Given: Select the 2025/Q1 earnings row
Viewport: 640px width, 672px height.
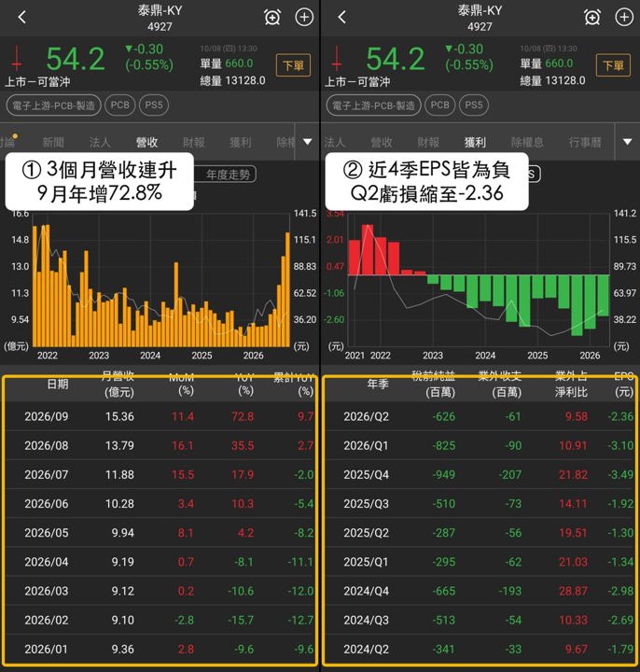Looking at the screenshot, I should click(480, 562).
